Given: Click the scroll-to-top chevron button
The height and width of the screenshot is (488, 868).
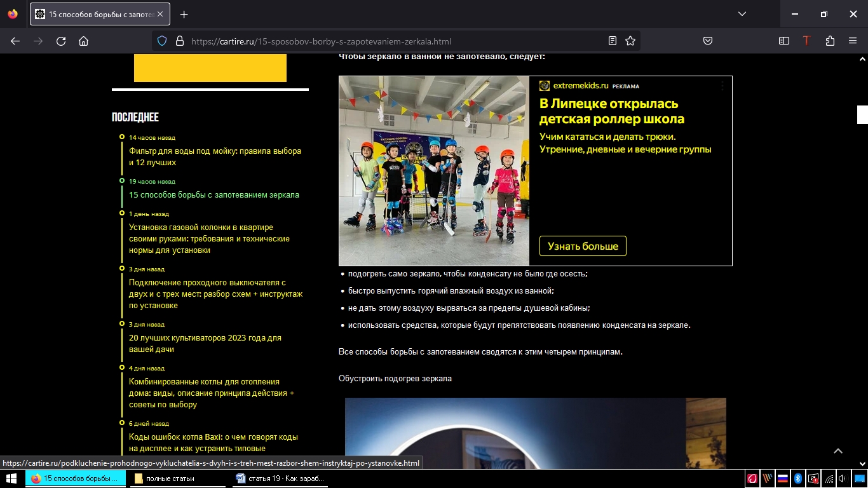Looking at the screenshot, I should pyautogui.click(x=838, y=451).
